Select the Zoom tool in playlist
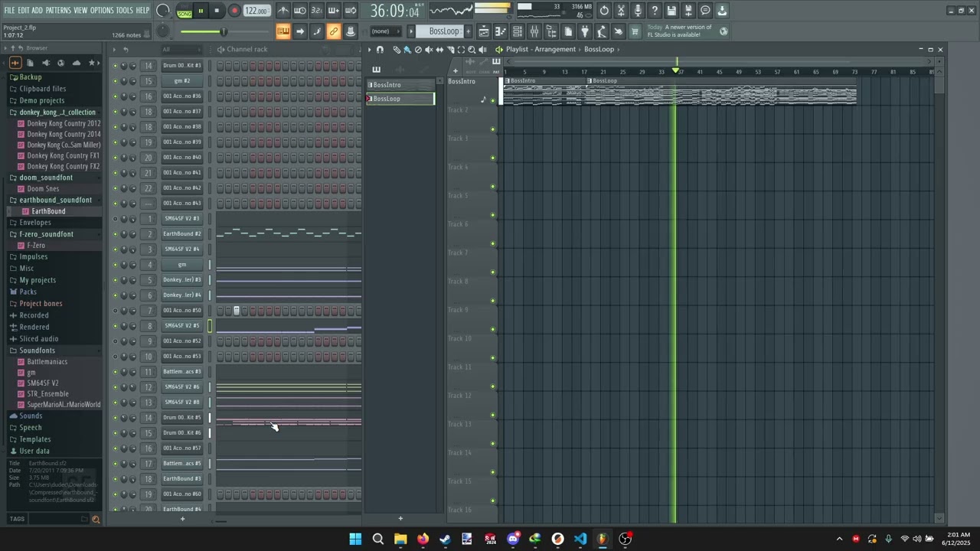The height and width of the screenshot is (551, 980). [x=472, y=50]
